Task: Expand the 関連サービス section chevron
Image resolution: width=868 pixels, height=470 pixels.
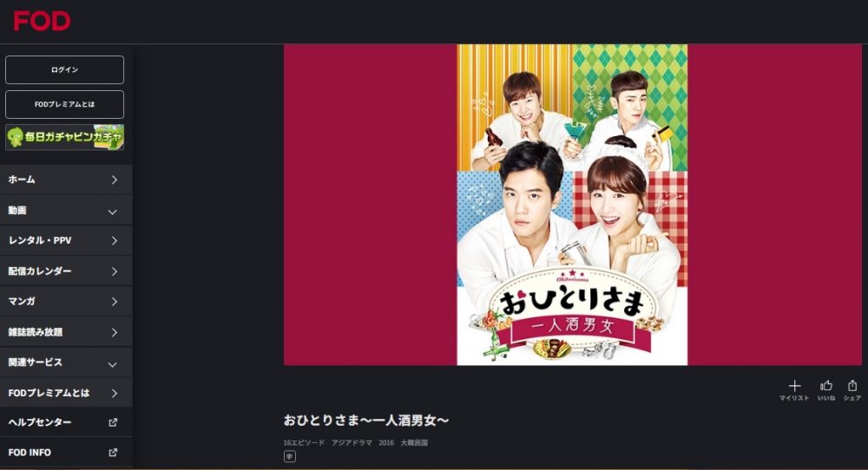Action: coord(112,364)
